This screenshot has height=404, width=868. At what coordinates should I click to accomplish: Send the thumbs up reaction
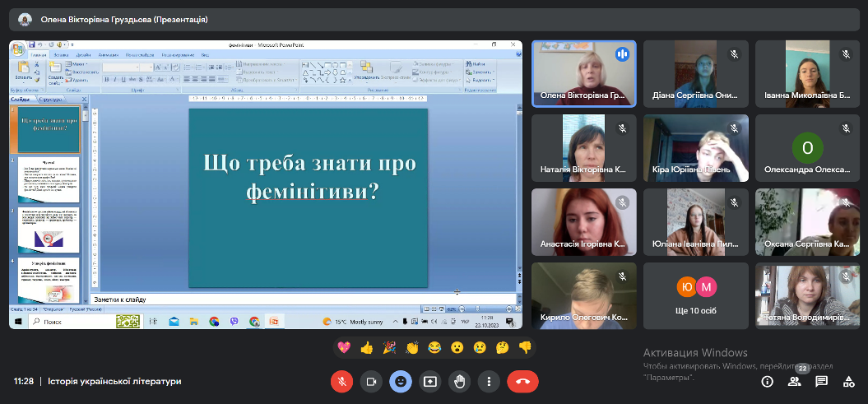[x=367, y=347]
